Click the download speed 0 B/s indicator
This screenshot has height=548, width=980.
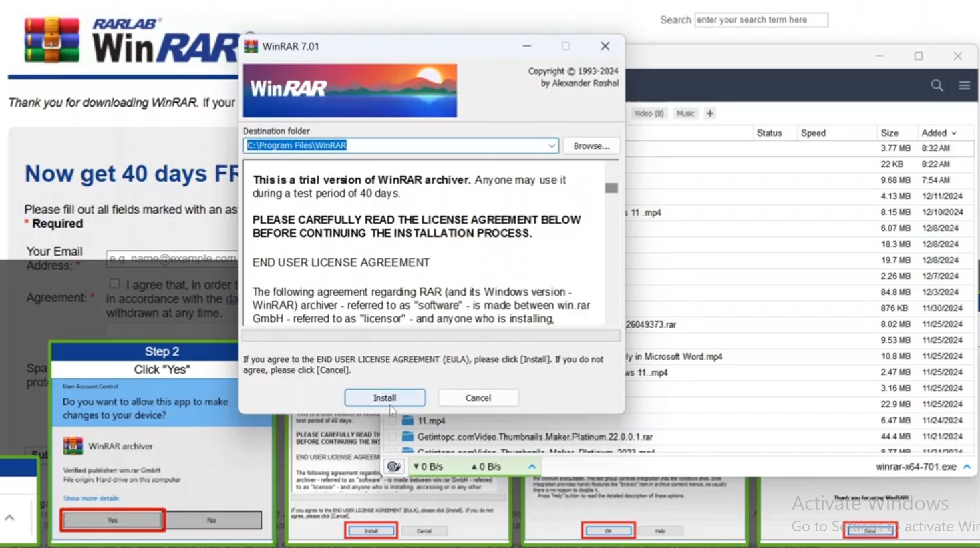[428, 467]
